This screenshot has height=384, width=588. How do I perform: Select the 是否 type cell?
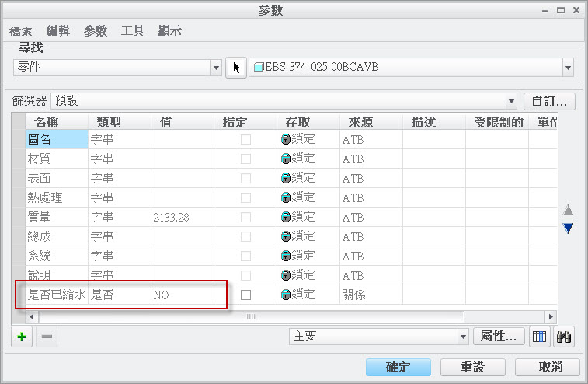[x=120, y=295]
